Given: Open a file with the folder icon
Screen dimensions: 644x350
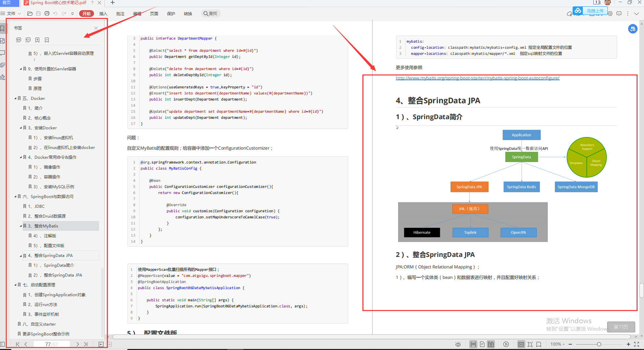Looking at the screenshot, I should pyautogui.click(x=30, y=14).
